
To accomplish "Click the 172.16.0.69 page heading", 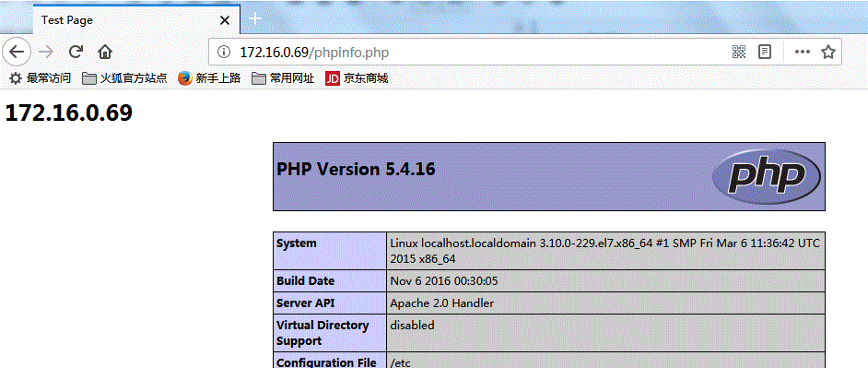I will pyautogui.click(x=68, y=113).
